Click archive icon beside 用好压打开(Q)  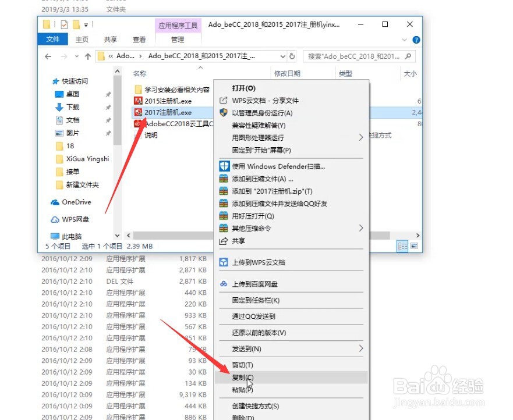point(224,216)
